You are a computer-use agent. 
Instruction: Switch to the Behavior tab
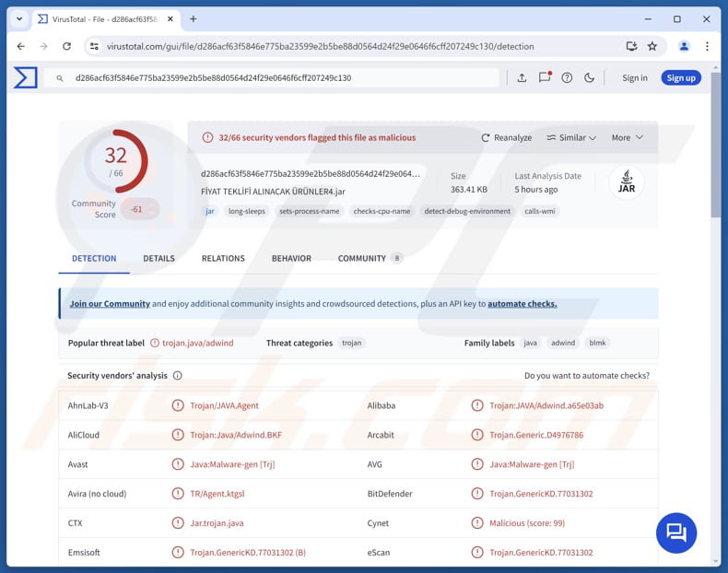pyautogui.click(x=291, y=259)
